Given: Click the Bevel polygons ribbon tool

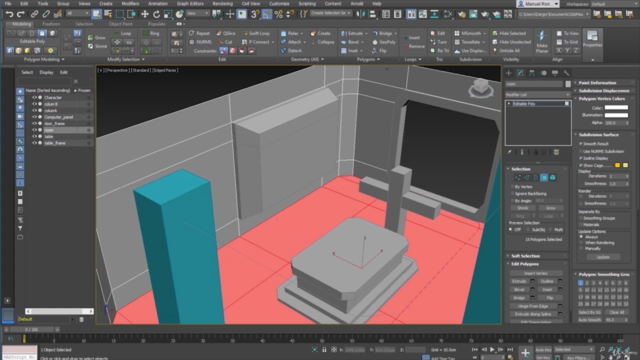Looking at the screenshot, I should [x=351, y=42].
